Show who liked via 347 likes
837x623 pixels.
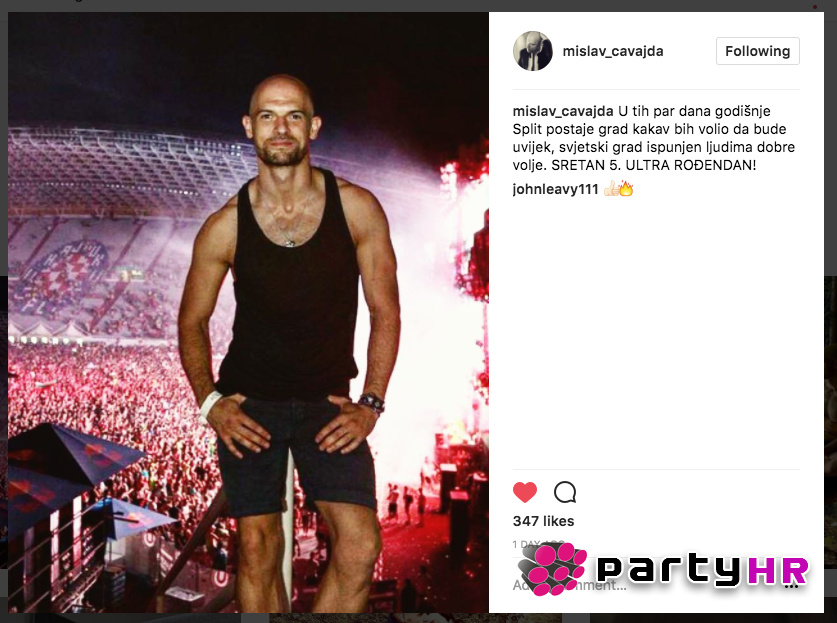(543, 521)
